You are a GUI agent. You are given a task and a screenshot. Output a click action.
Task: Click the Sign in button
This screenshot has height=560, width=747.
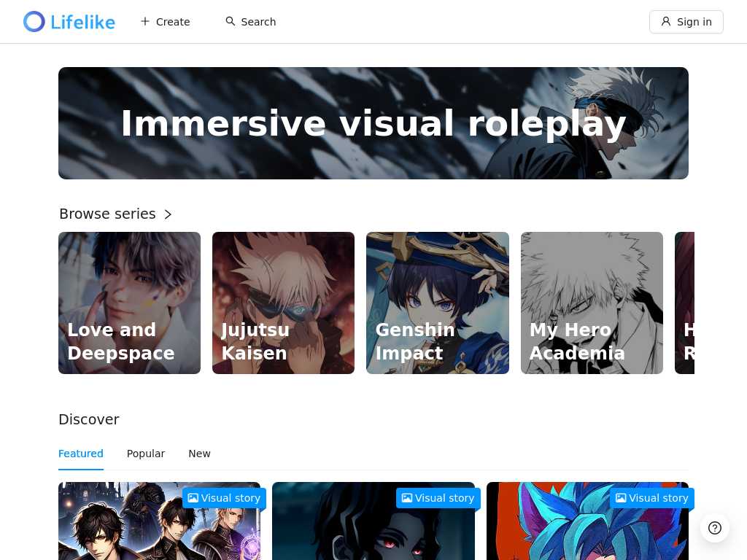[x=686, y=22]
